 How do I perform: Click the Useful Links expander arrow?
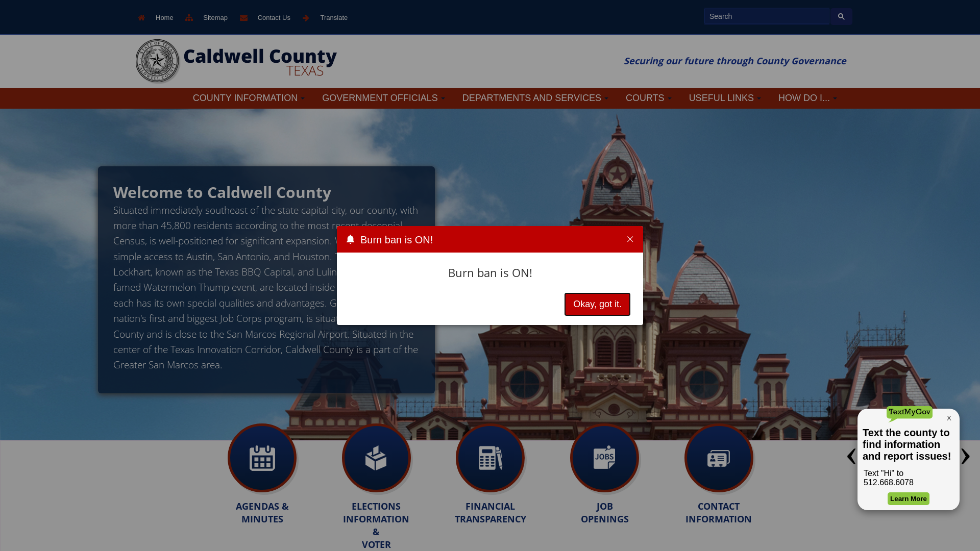(x=760, y=97)
